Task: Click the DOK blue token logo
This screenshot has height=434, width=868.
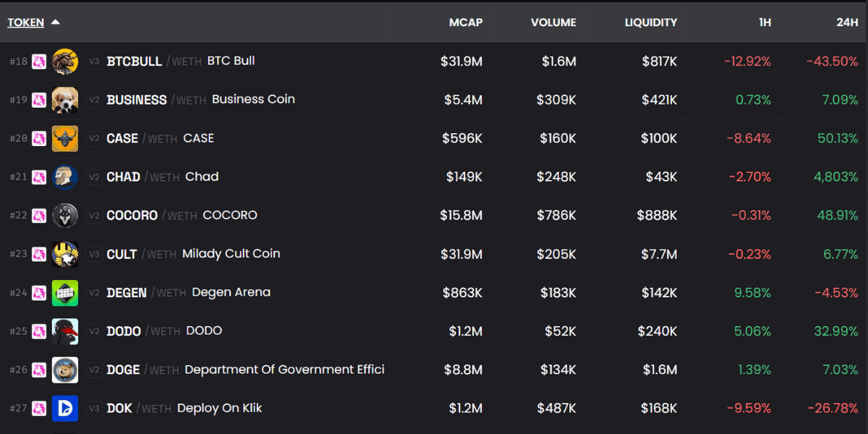Action: (x=65, y=409)
